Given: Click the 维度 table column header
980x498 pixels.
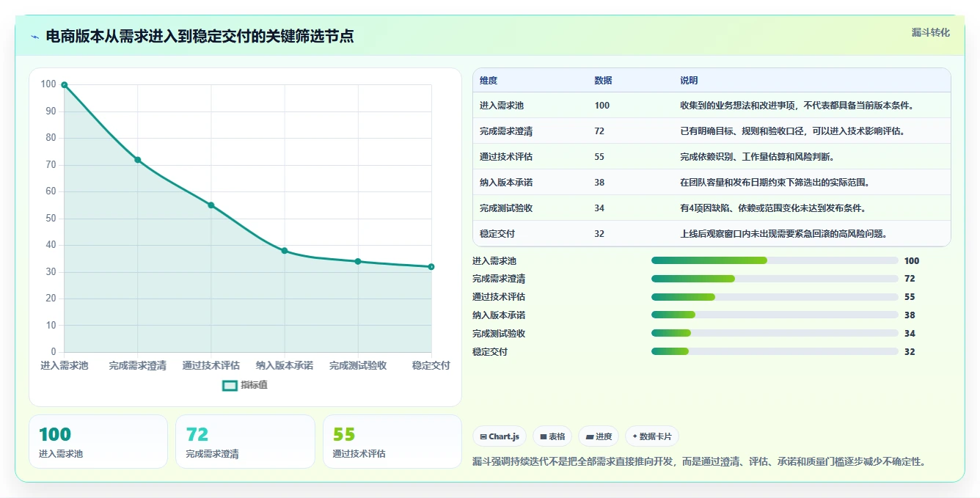Looking at the screenshot, I should 489,81.
